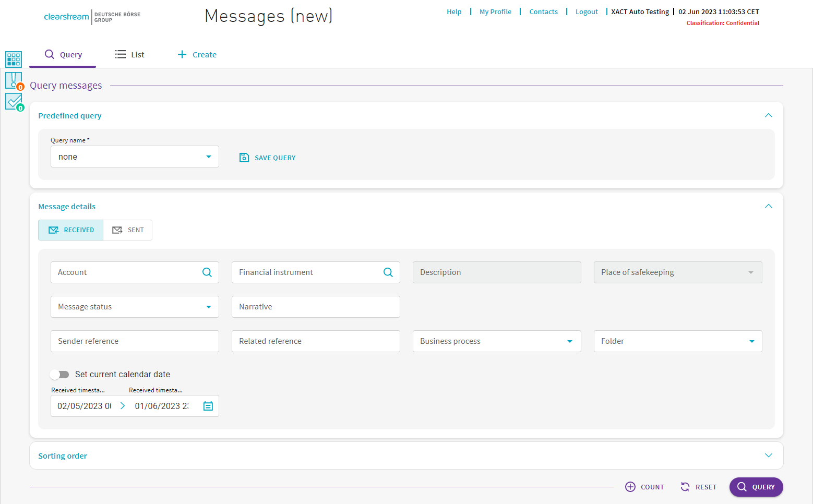Click inside the Narrative input field
Image resolution: width=813 pixels, height=504 pixels.
(x=315, y=306)
